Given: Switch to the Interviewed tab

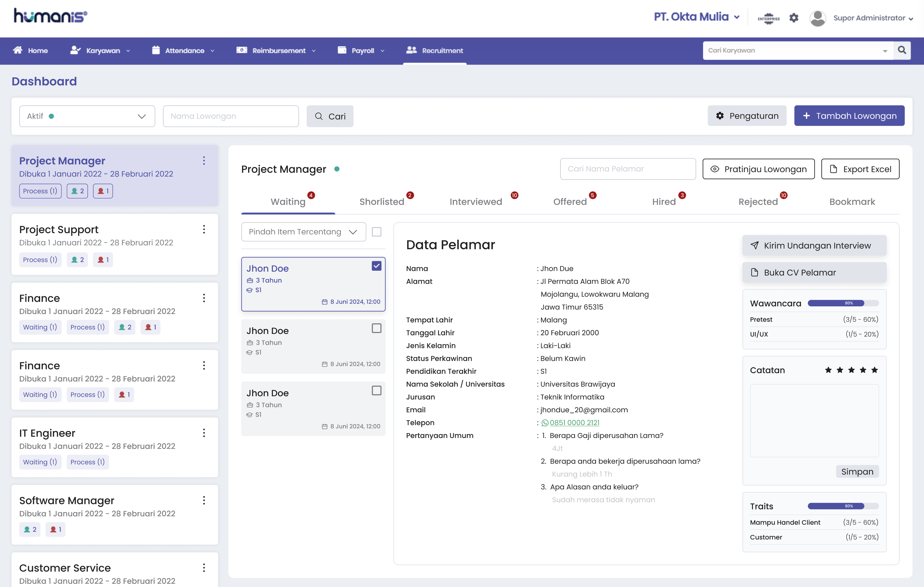Looking at the screenshot, I should 476,202.
